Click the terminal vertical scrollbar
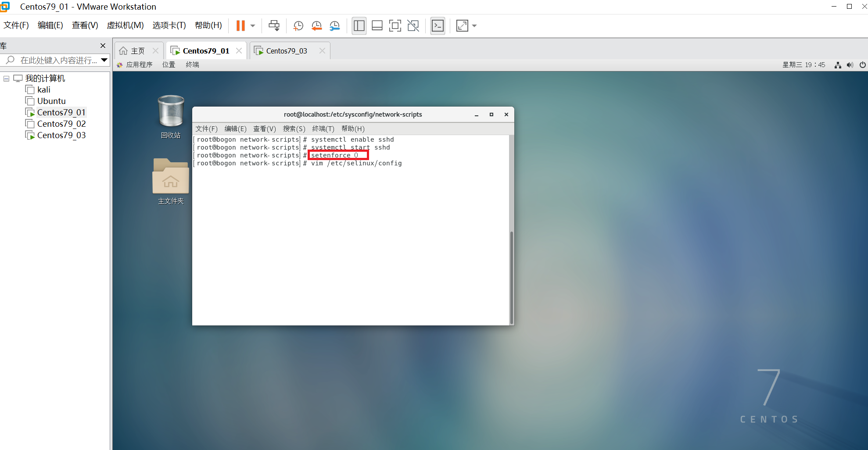This screenshot has width=868, height=450. point(511,278)
